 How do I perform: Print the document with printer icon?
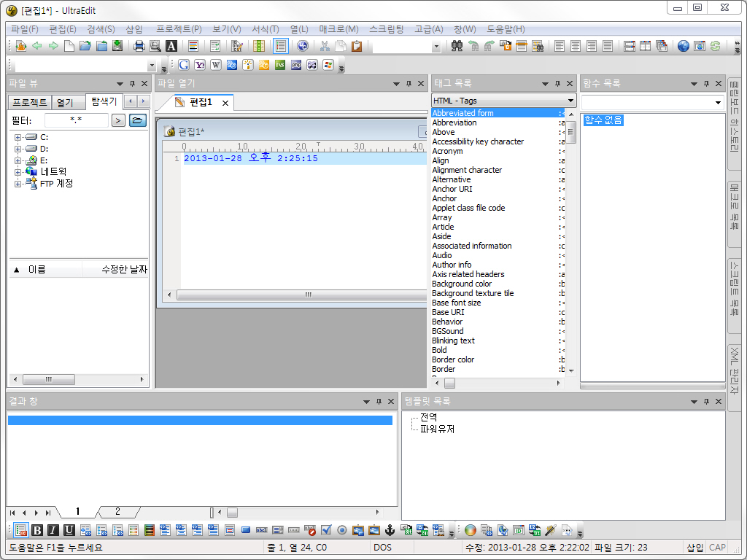(x=139, y=46)
